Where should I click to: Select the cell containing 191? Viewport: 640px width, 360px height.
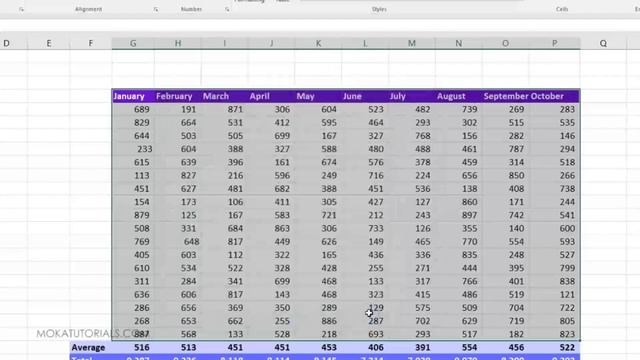(x=178, y=109)
